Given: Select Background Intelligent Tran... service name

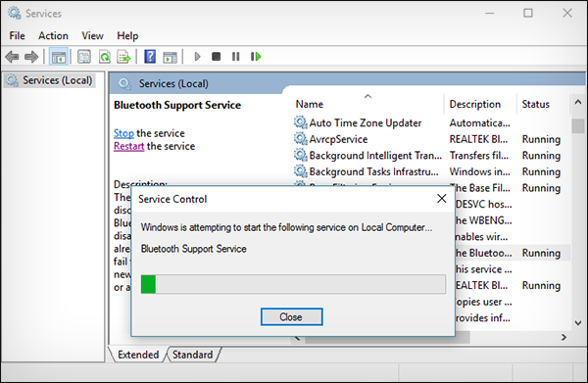Looking at the screenshot, I should point(375,155).
